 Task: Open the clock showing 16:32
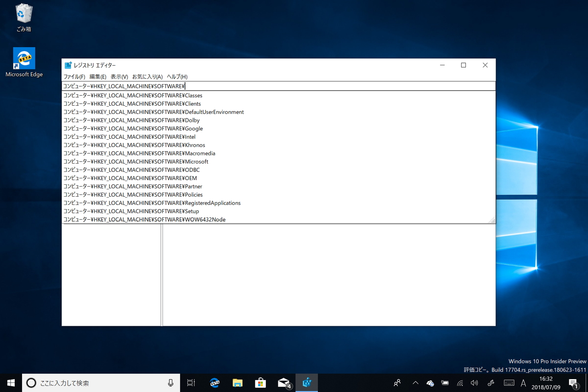[546, 383]
